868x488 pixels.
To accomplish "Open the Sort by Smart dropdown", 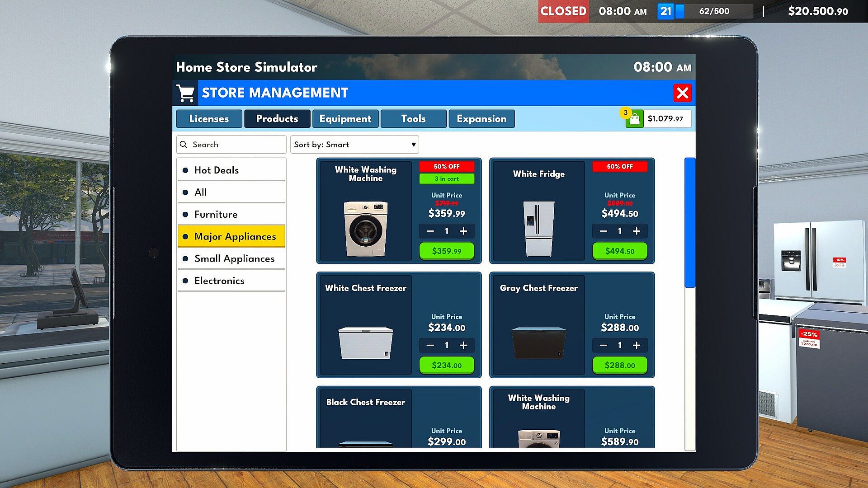I will point(354,145).
